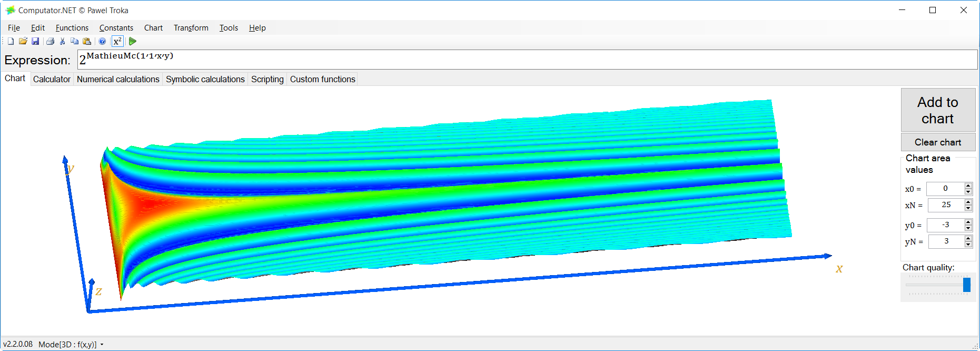The image size is (980, 351).
Task: Print with the printer icon
Action: (x=51, y=41)
